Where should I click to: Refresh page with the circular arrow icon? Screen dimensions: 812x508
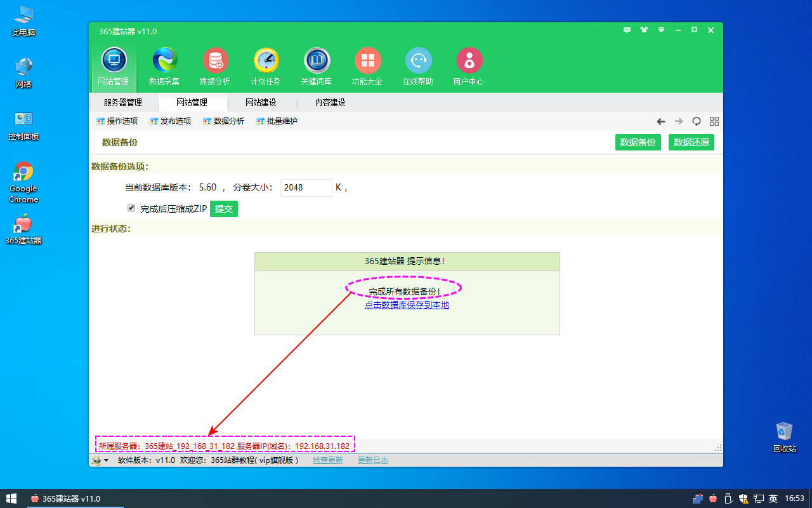pos(697,121)
